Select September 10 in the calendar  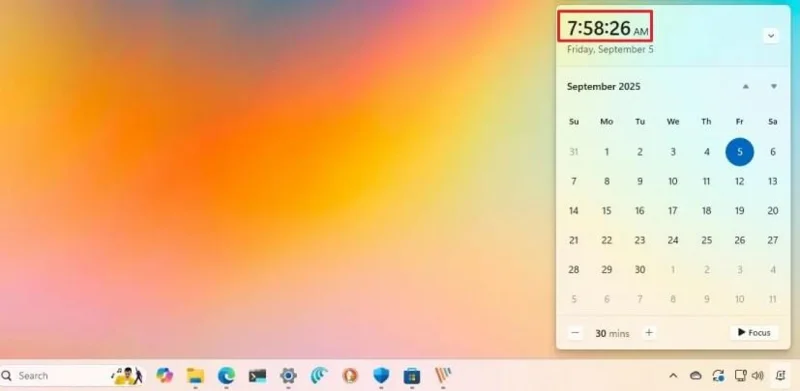click(x=673, y=181)
